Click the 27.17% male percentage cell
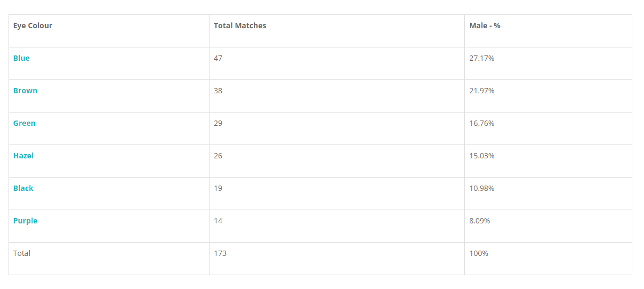The height and width of the screenshot is (289, 644). pos(481,58)
